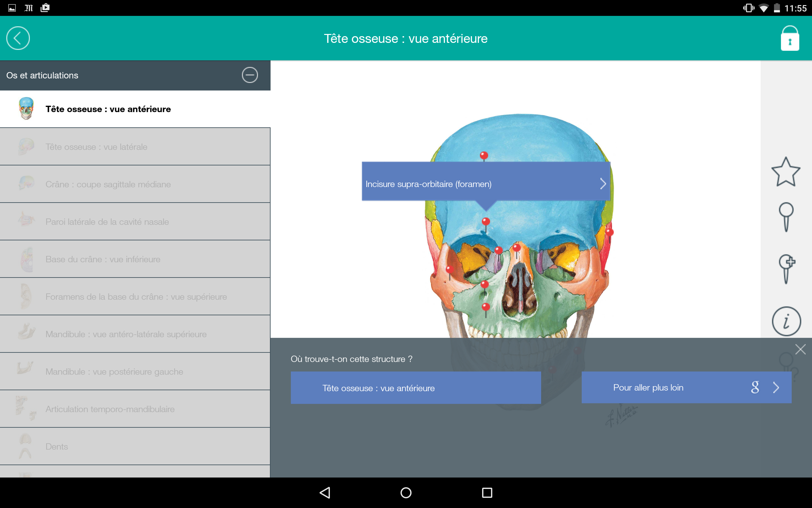The height and width of the screenshot is (508, 812).
Task: Tap Android home navigation button
Action: [406, 492]
